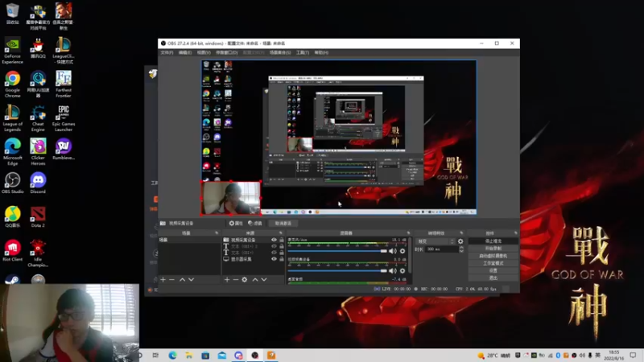Open the Riot Client desktop shortcut
Image resolution: width=644 pixels, height=362 pixels.
[x=12, y=251]
